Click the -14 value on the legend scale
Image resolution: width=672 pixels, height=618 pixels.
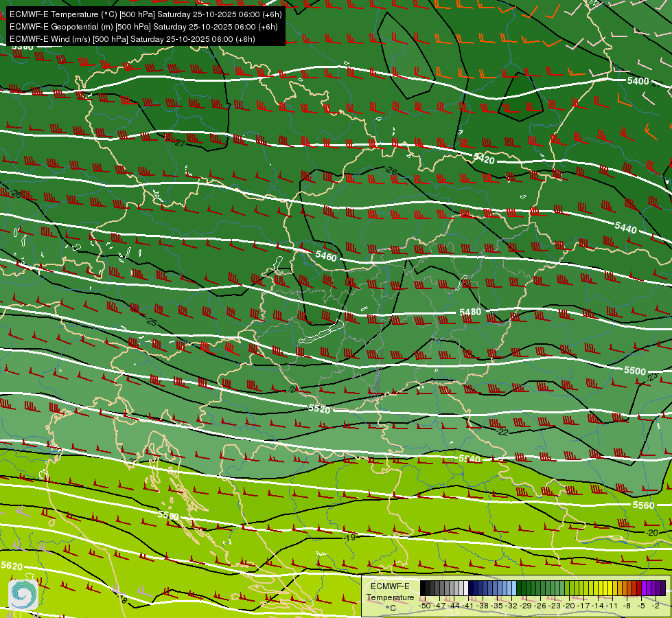[599, 606]
